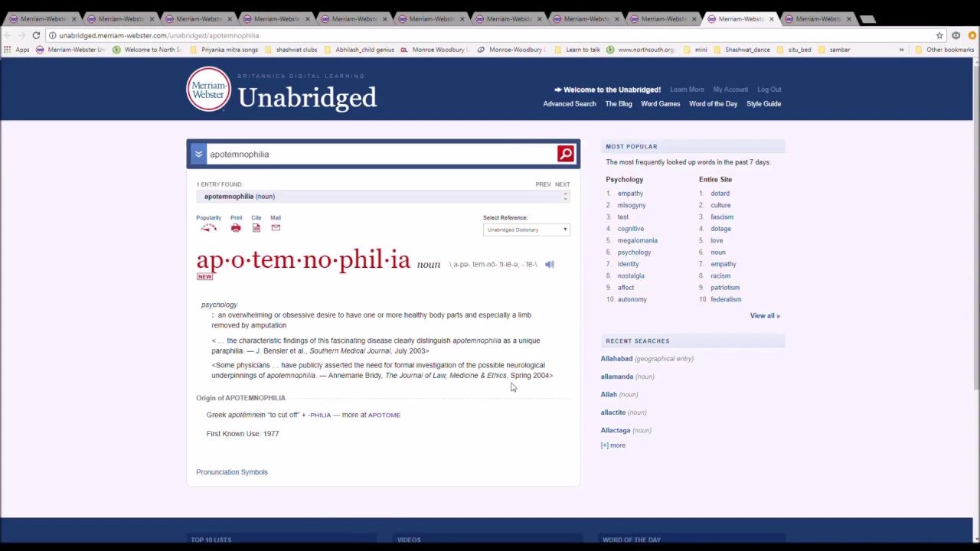The width and height of the screenshot is (980, 551).
Task: Open Priyanka mitra songs bookmark folder
Action: pyautogui.click(x=224, y=50)
